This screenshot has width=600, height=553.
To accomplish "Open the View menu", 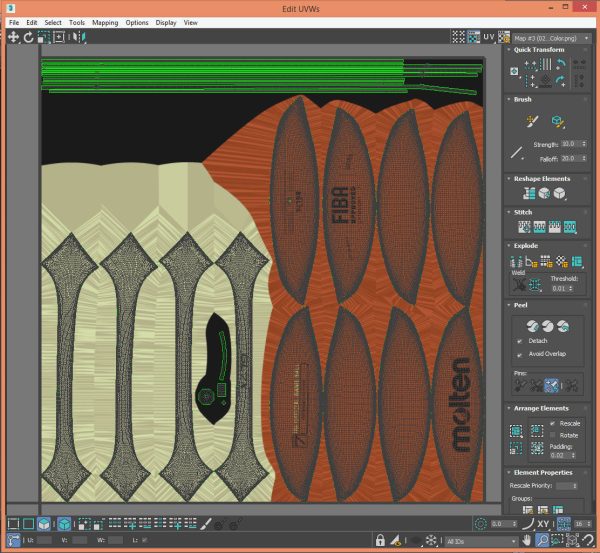I will [x=191, y=23].
